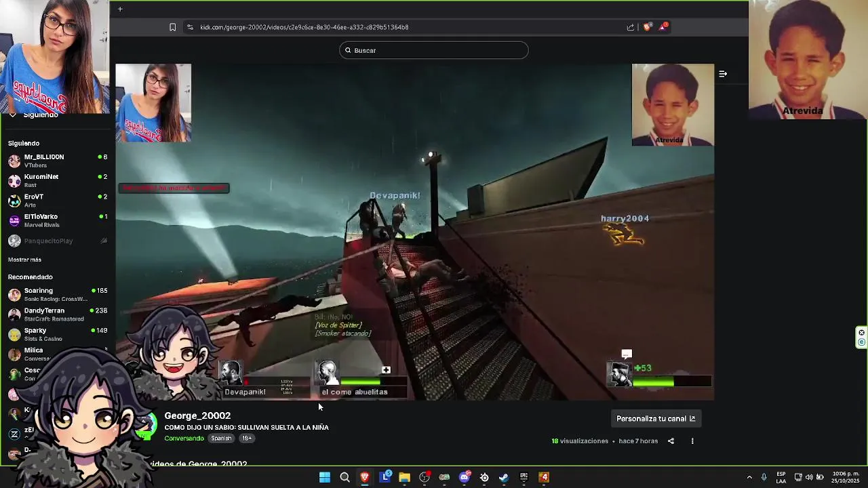The height and width of the screenshot is (488, 868).
Task: Open site settings icon left of URL
Action: click(190, 27)
